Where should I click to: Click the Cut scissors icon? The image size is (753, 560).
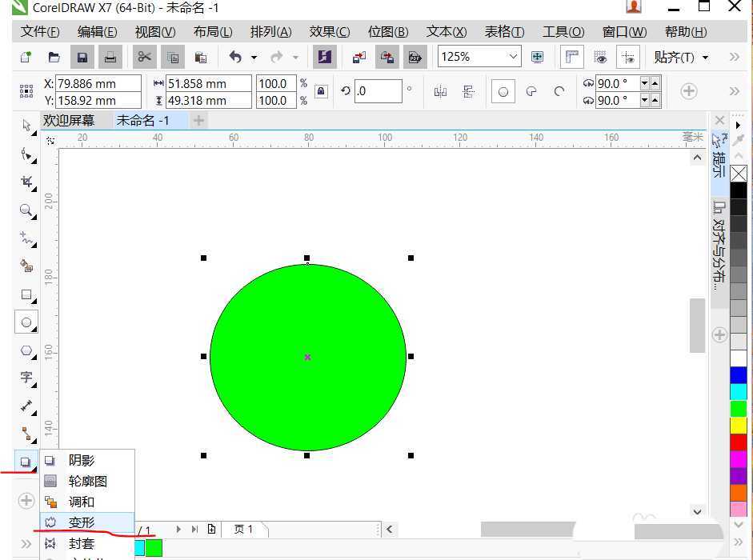click(144, 57)
